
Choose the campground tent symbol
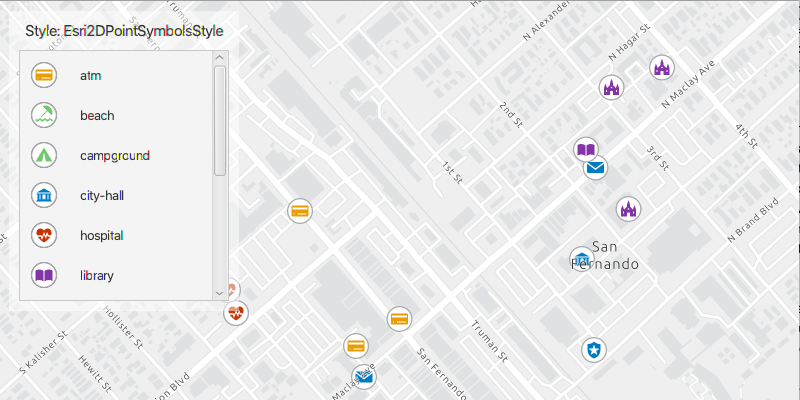[116, 155]
